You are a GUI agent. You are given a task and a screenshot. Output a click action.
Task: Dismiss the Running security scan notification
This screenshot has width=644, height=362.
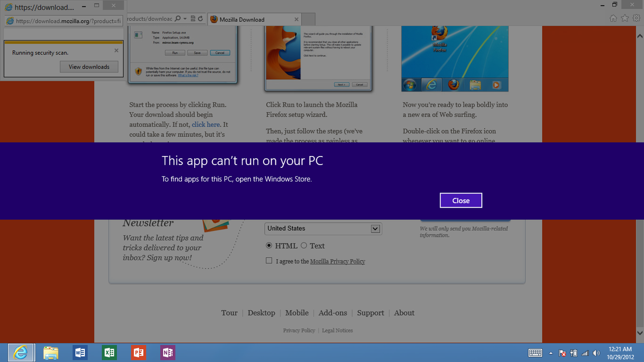click(x=116, y=50)
